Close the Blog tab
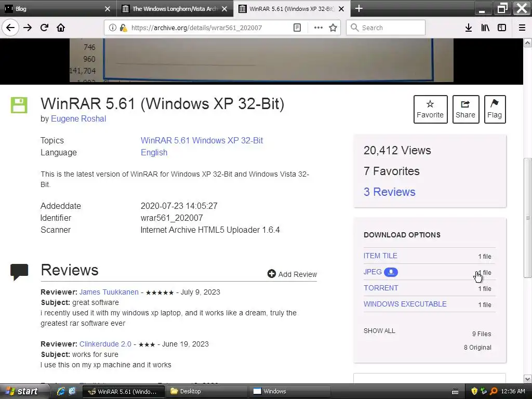532x399 pixels. coord(108,9)
